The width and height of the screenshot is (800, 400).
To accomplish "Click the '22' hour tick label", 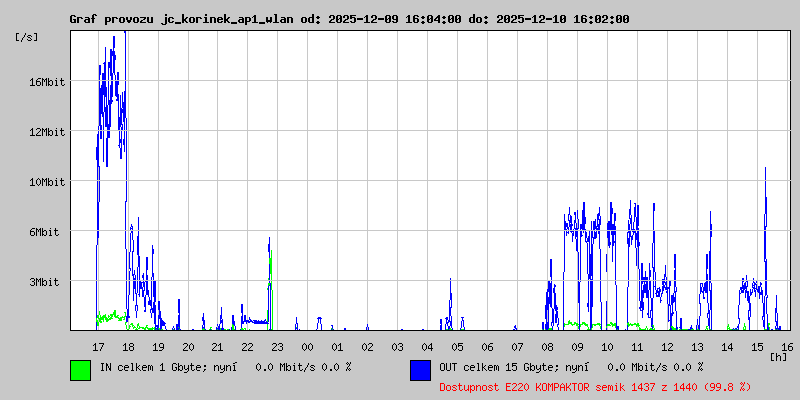I will [248, 347].
